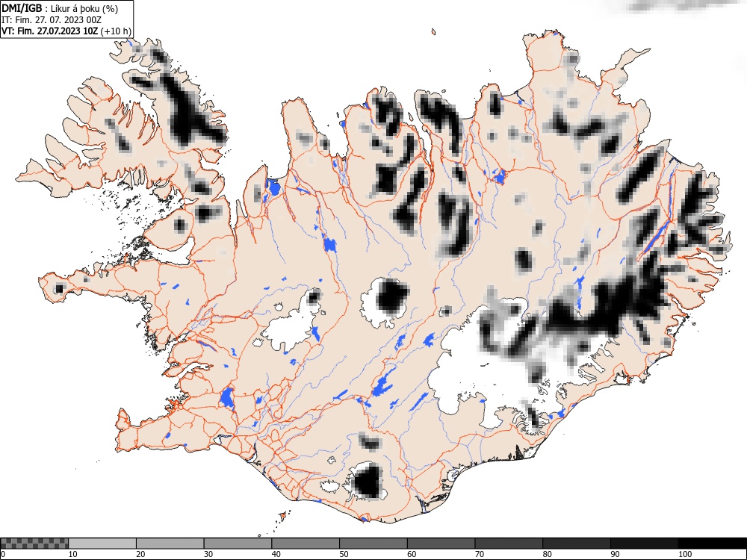
Task: Click the 30–40 gray scale segment
Action: (238, 544)
